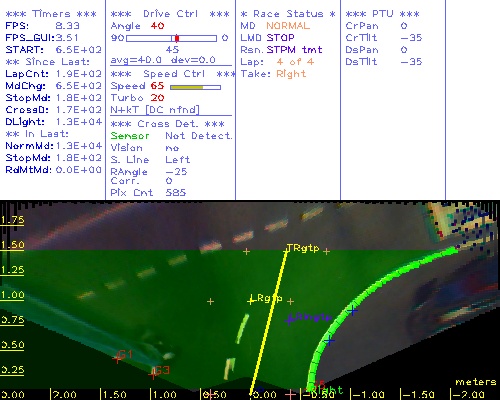Click the Corr. label
Screen dimensions: 500x400
click(x=125, y=181)
